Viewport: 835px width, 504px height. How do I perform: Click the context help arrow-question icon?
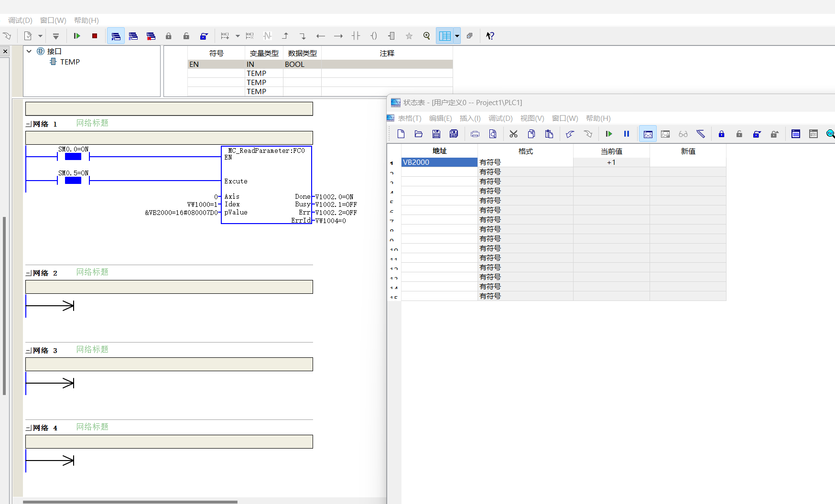pyautogui.click(x=490, y=36)
